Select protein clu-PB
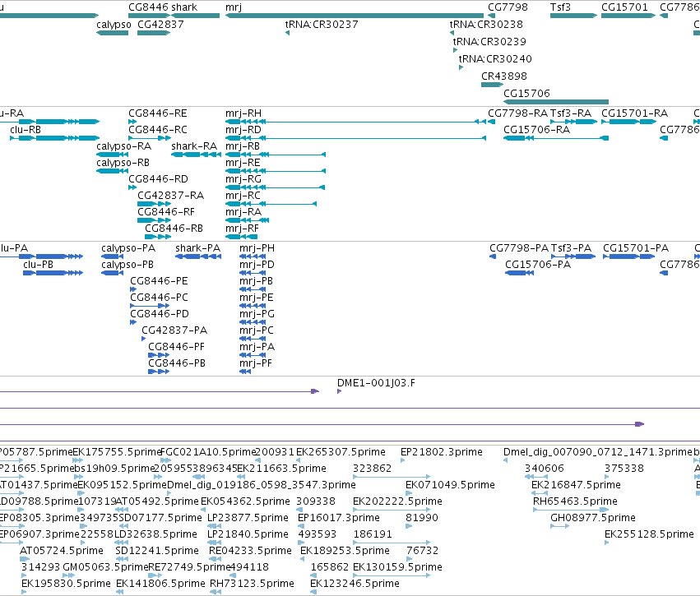 coord(53,273)
